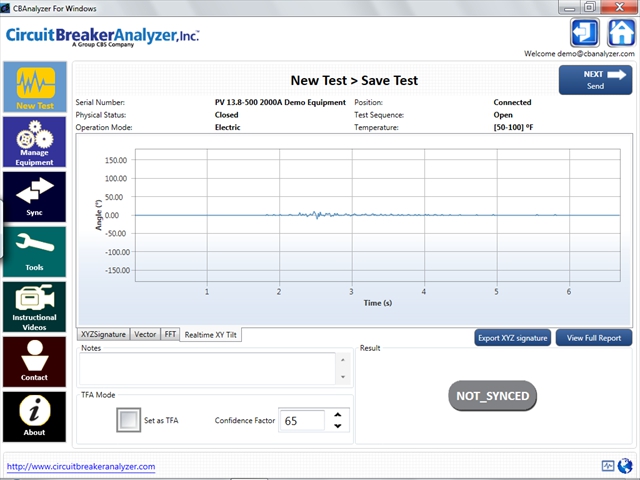The height and width of the screenshot is (480, 640).
Task: Click the CircuitBreakerAnalyzer logo
Action: 102,37
